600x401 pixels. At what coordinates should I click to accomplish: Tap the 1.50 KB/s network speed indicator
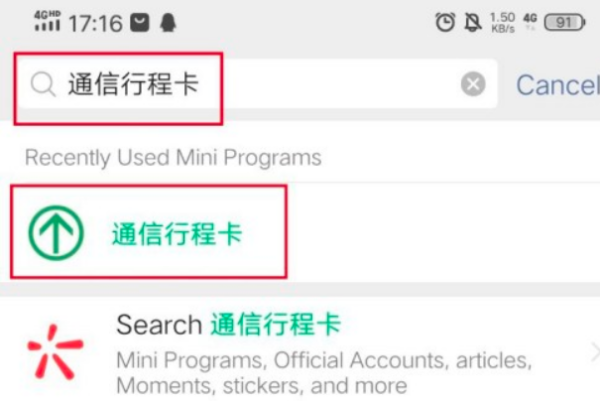click(502, 22)
